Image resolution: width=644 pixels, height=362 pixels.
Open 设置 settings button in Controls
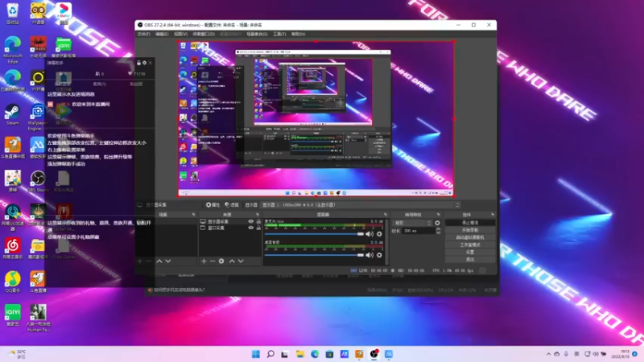tap(470, 252)
